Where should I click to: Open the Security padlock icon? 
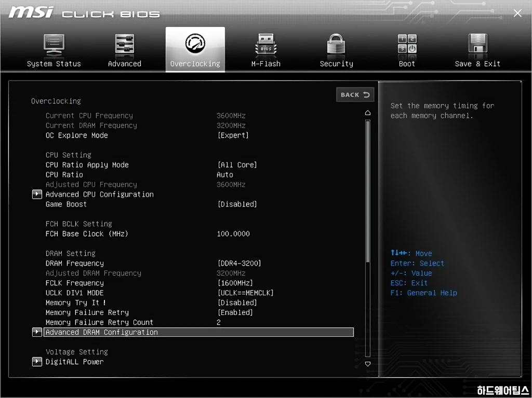click(336, 44)
